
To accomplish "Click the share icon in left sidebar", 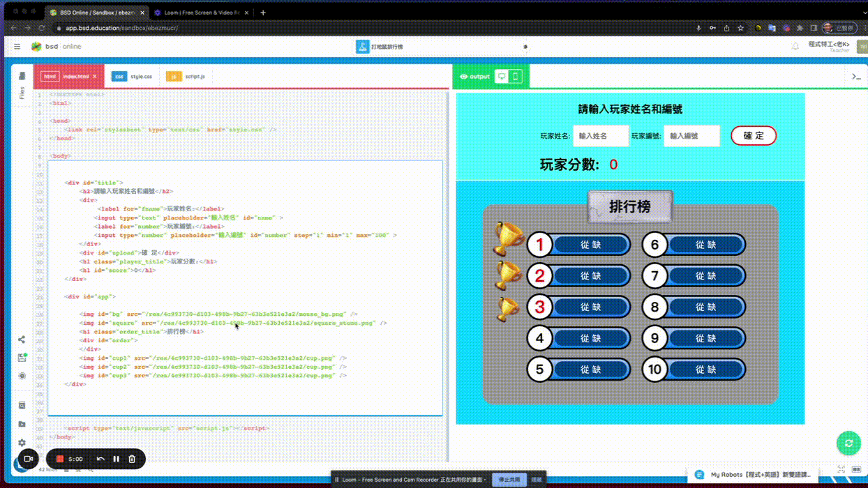I will point(22,340).
